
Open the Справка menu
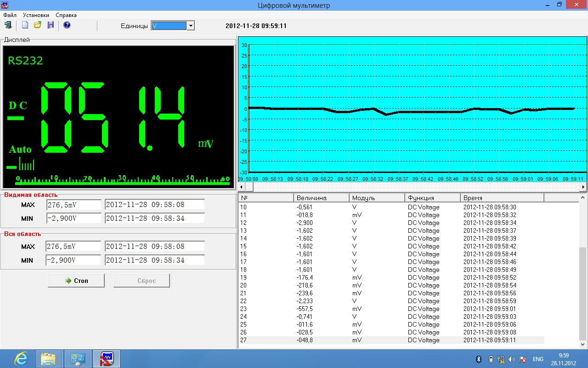coord(66,15)
